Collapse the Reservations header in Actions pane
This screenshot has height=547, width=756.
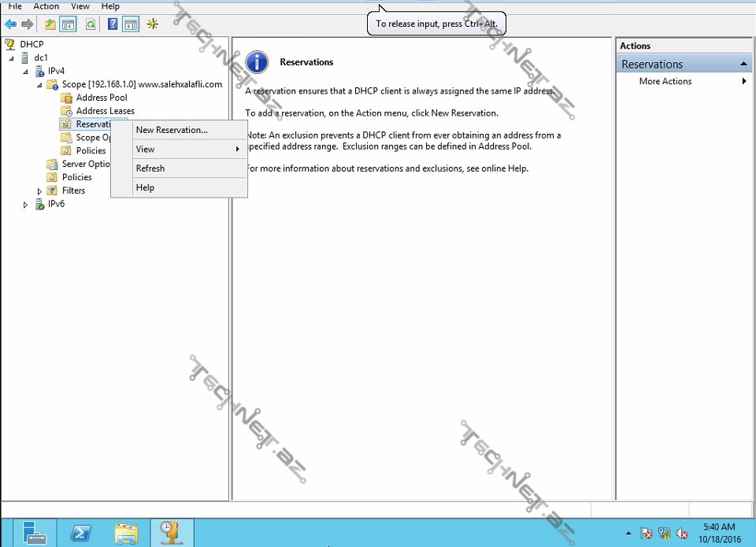pyautogui.click(x=743, y=64)
